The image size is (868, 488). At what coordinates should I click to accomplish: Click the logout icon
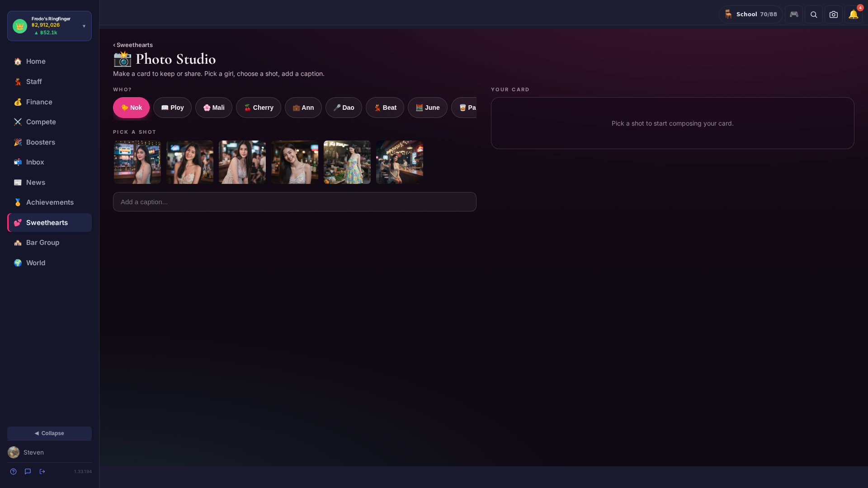click(42, 472)
